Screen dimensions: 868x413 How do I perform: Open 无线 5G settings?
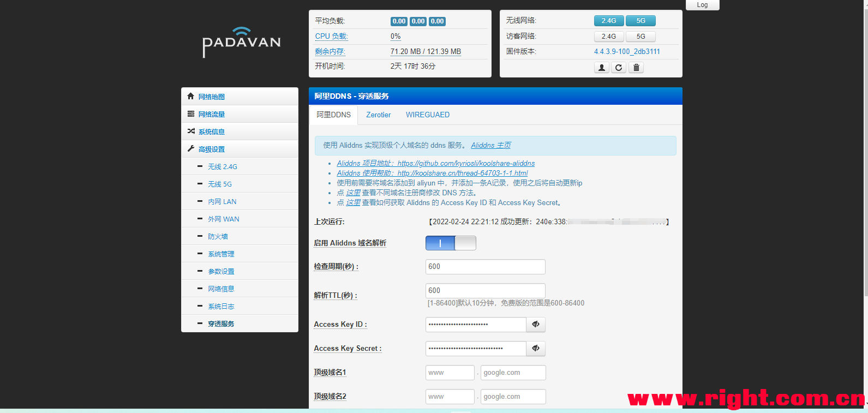240,184
